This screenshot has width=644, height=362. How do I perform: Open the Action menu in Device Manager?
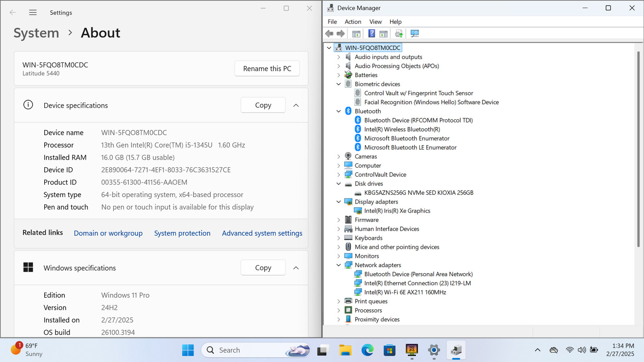(x=353, y=22)
